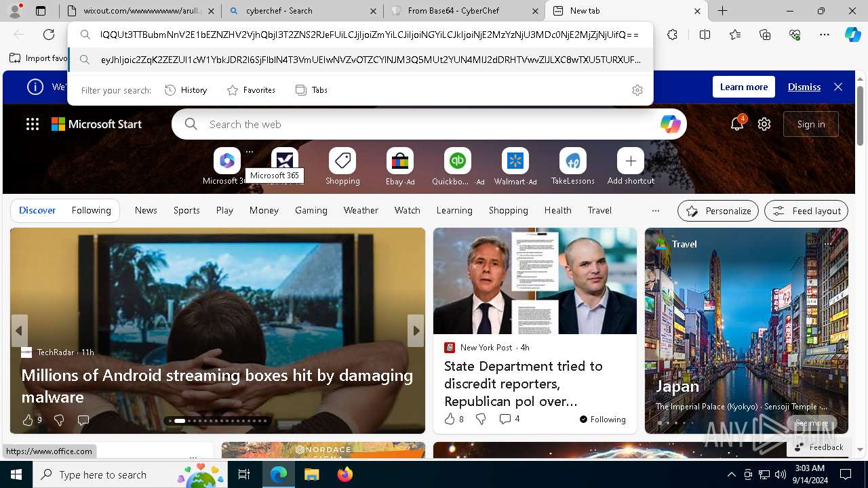This screenshot has height=488, width=868.
Task: Open notifications bell with badge
Action: (x=737, y=124)
